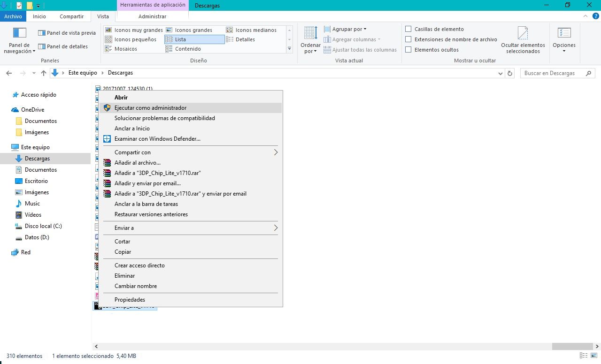Customize Quick Access Toolbar dropdown arrow
This screenshot has height=364, width=601.
click(39, 6)
